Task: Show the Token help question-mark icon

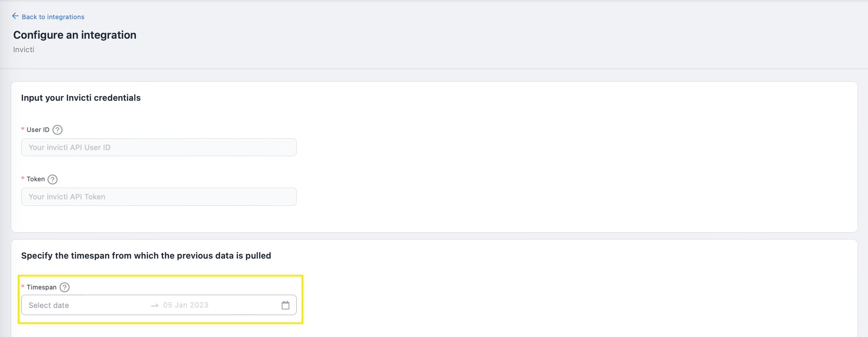Action: click(x=52, y=179)
